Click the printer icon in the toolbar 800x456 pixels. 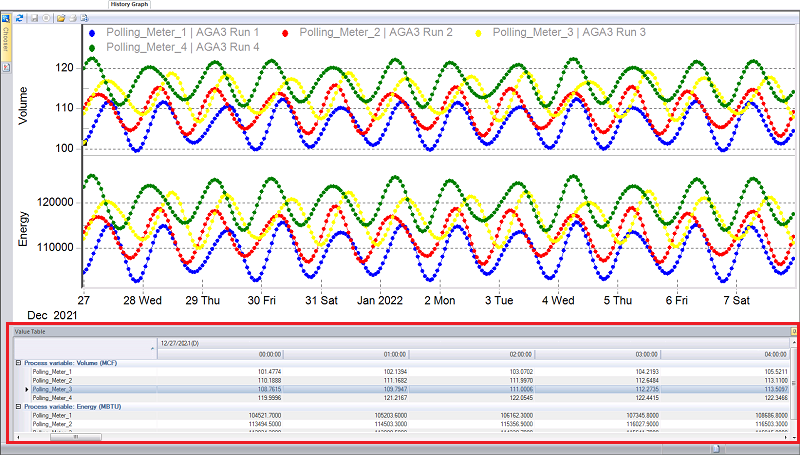[73, 18]
